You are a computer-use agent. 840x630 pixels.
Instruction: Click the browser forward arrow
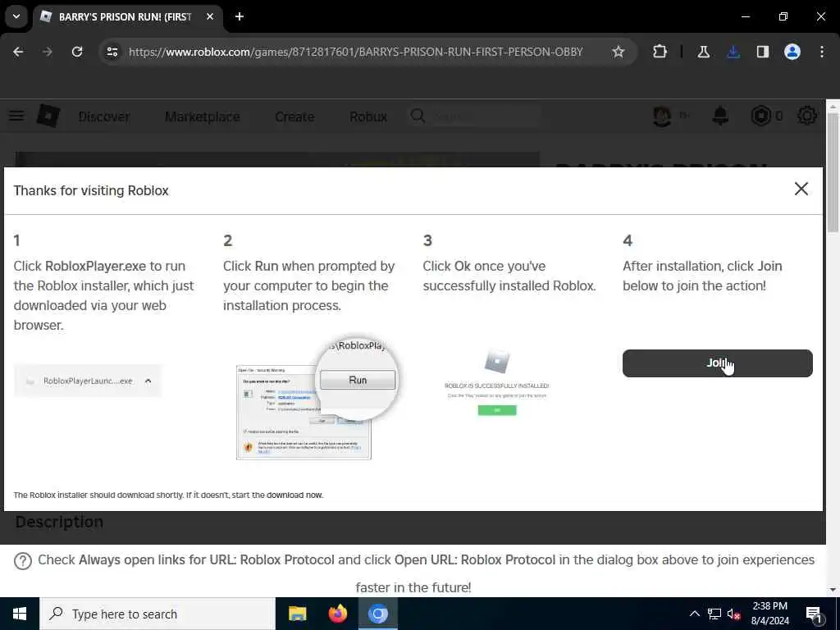tap(48, 52)
